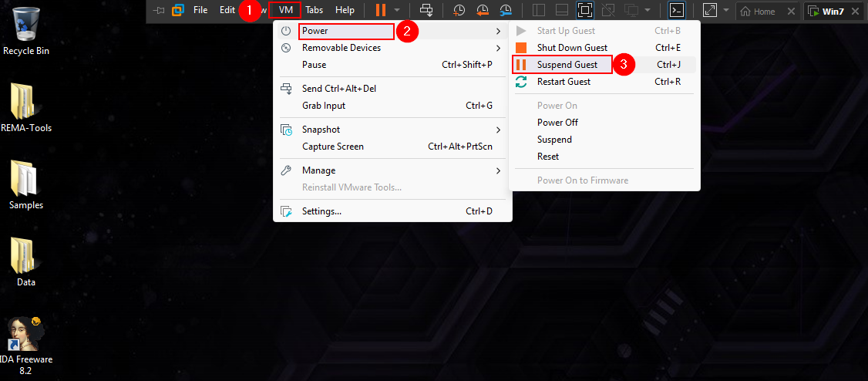
Task: Click the Settings icon in VM menu
Action: [x=286, y=211]
